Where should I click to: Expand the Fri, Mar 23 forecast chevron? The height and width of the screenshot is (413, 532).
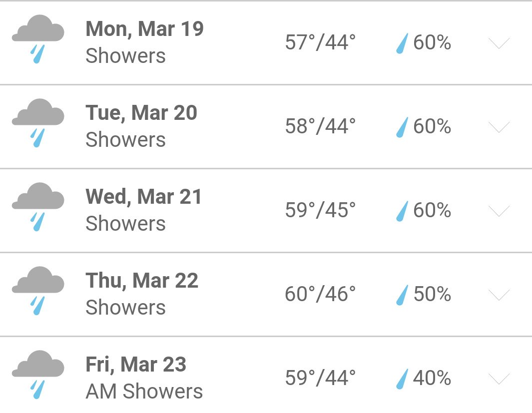pyautogui.click(x=499, y=379)
